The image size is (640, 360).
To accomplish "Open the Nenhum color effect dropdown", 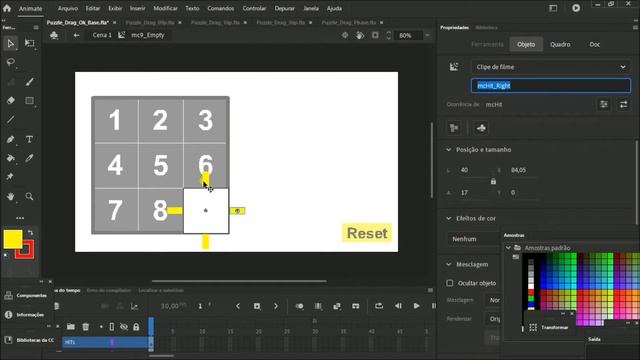I will pyautogui.click(x=474, y=239).
